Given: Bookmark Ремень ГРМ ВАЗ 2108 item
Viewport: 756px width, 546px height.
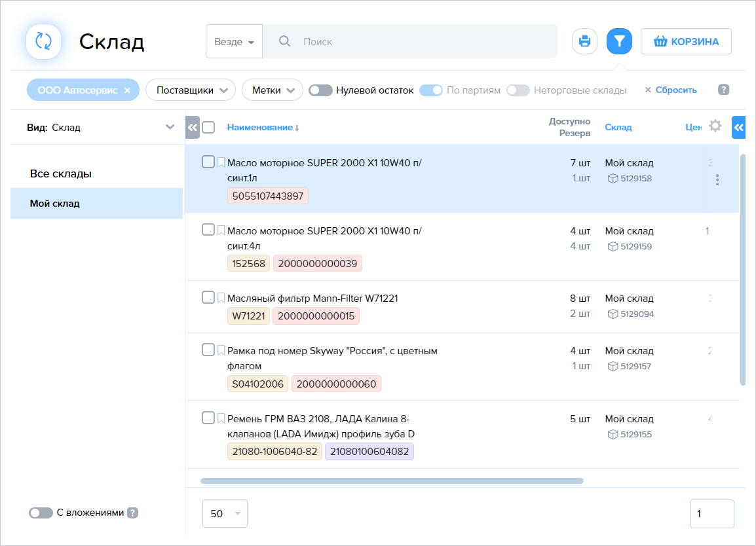Looking at the screenshot, I should point(221,418).
